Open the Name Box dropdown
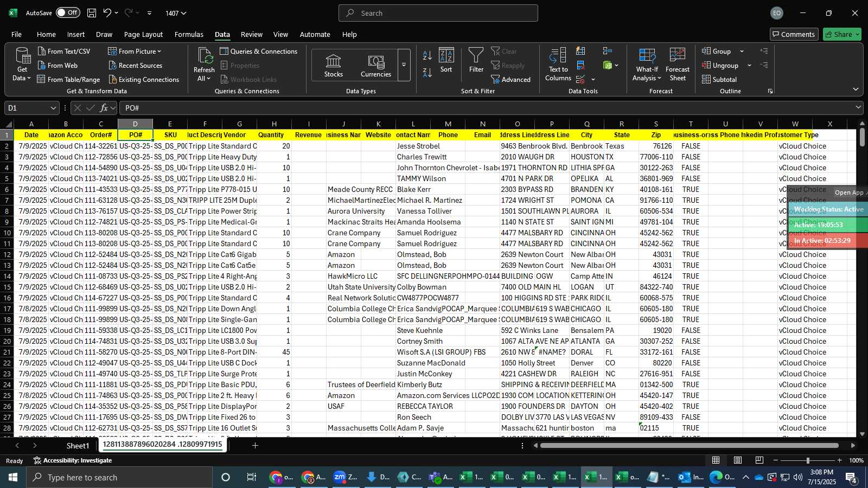This screenshot has width=868, height=488. pyautogui.click(x=53, y=108)
